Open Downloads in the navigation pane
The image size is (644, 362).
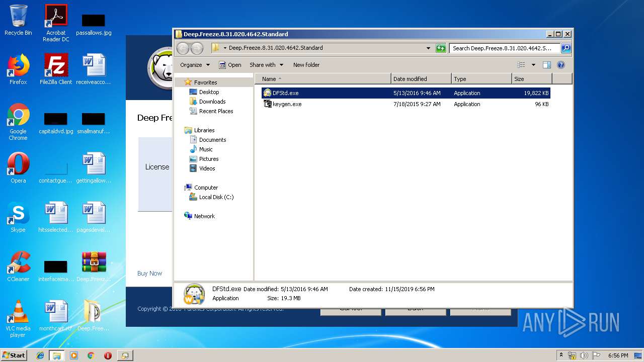tap(212, 102)
